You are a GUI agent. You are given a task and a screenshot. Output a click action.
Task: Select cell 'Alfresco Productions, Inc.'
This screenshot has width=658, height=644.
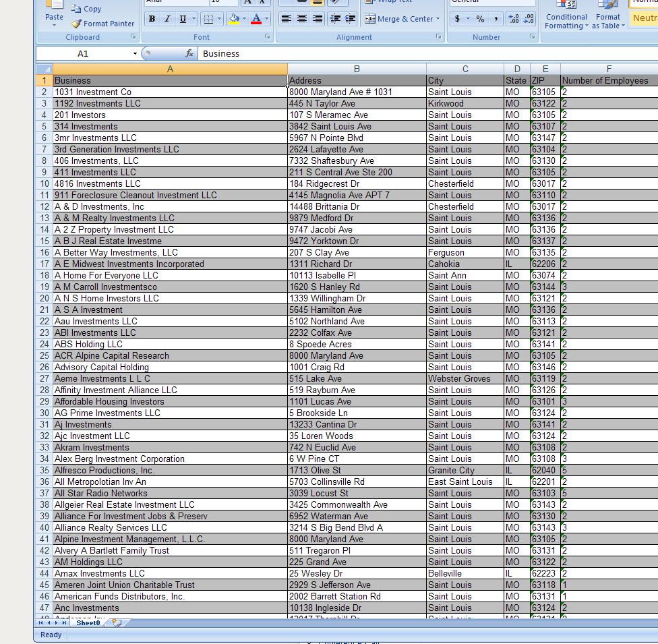tap(170, 470)
